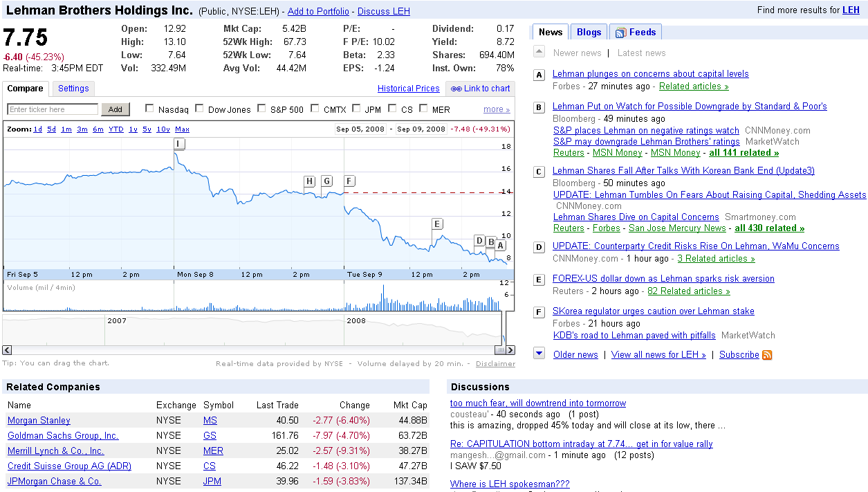
Task: Open the Feeds tab
Action: (636, 32)
